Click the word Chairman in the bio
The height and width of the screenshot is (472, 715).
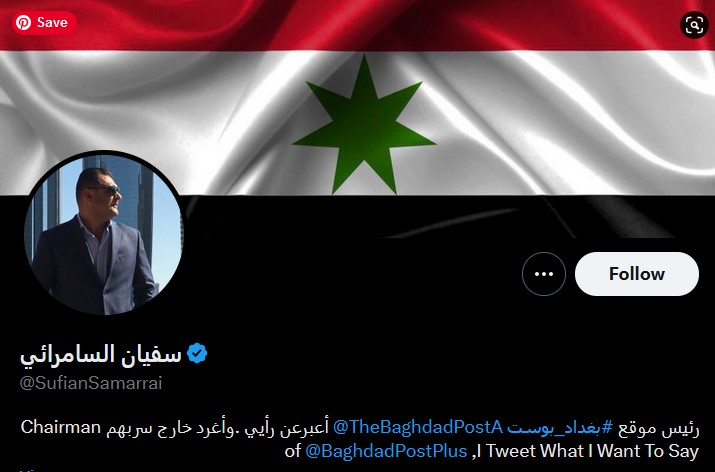pos(61,428)
